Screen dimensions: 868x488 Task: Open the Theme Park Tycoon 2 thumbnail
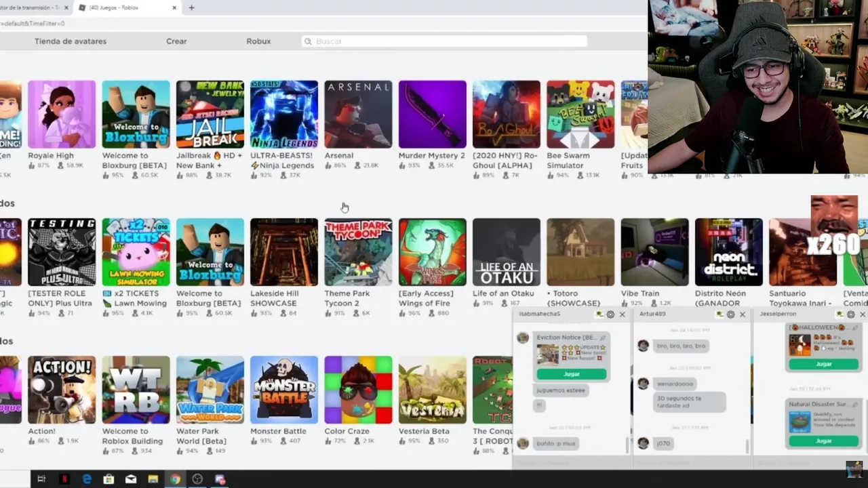[x=358, y=252]
